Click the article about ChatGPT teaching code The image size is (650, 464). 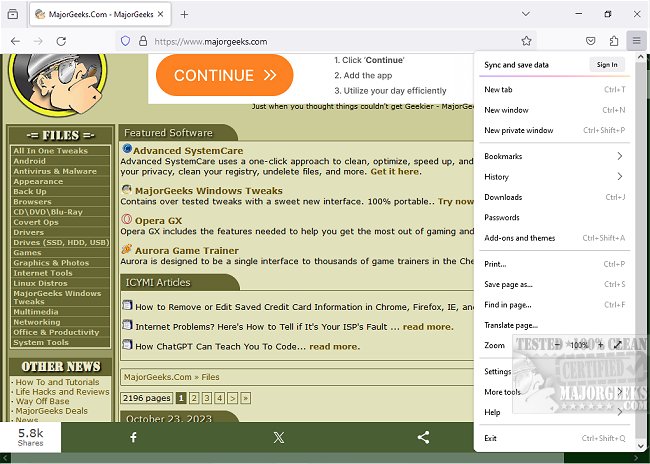220,346
